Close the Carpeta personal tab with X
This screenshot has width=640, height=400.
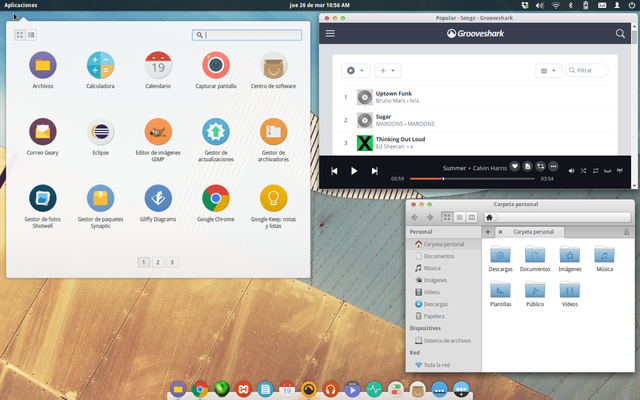(x=500, y=232)
